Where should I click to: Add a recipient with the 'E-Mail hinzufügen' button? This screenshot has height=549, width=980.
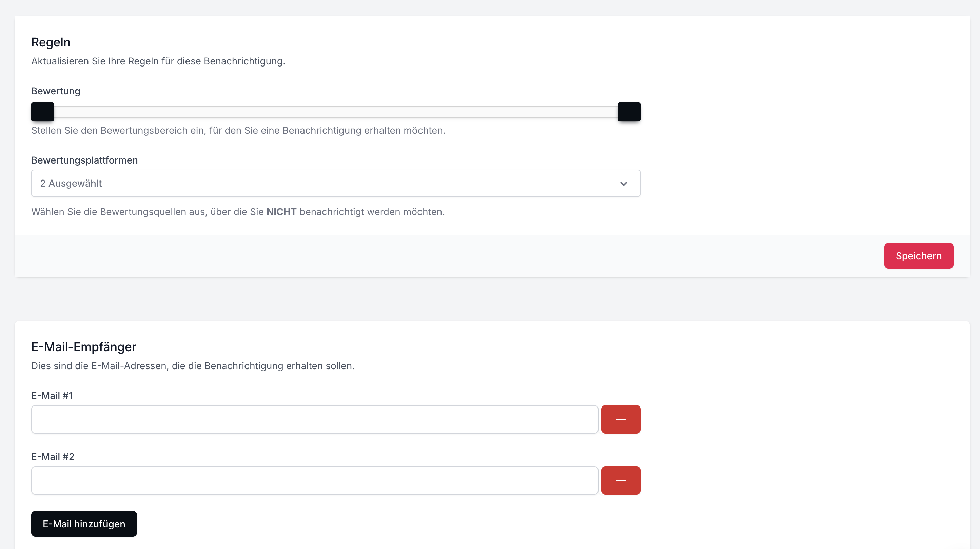coord(84,524)
